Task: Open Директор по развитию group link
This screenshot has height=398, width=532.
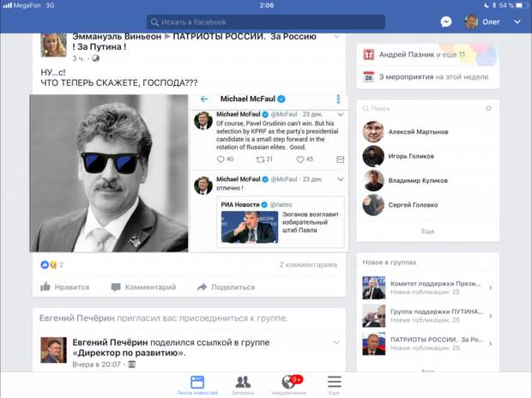Action: point(129,353)
